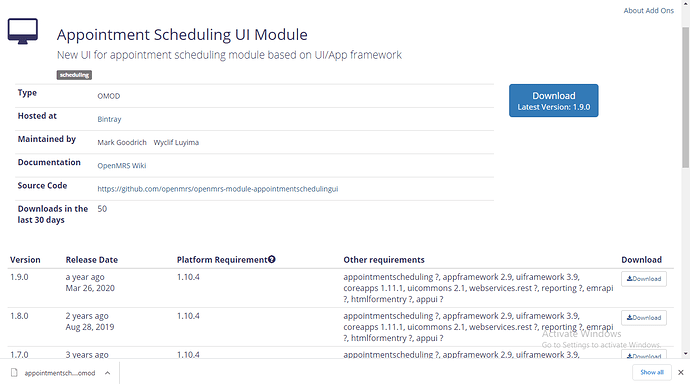
Task: Download version 1.8.0 from table row
Action: pos(644,317)
